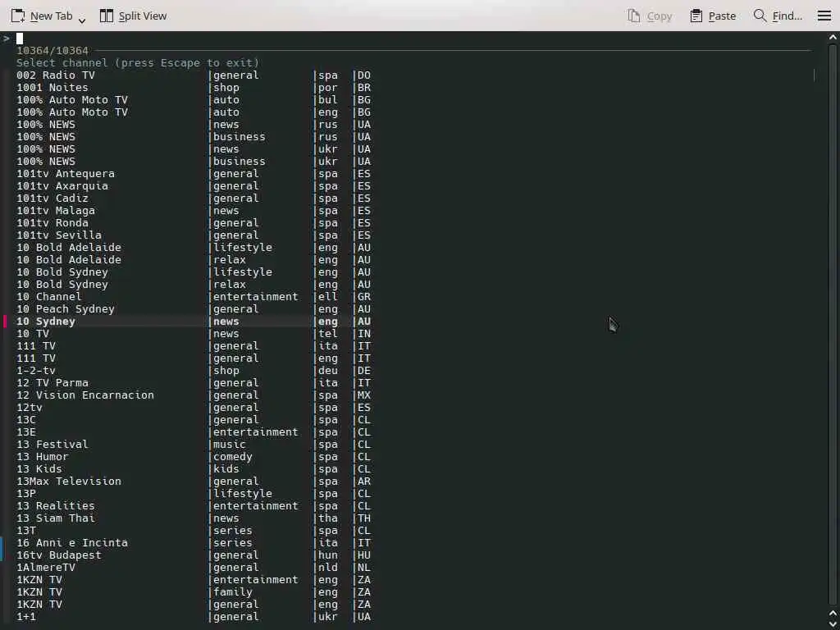The width and height of the screenshot is (840, 630).
Task: Select 10 Bold Adelaide lifestyle row
Action: 194,248
